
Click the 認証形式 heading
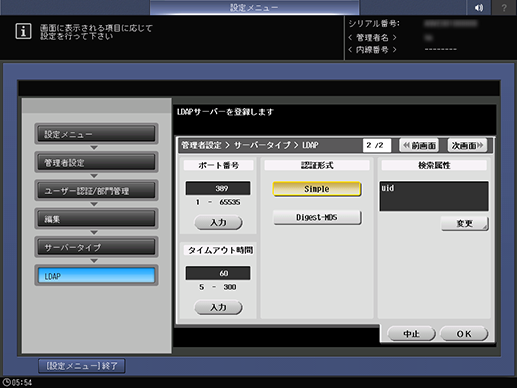[317, 165]
